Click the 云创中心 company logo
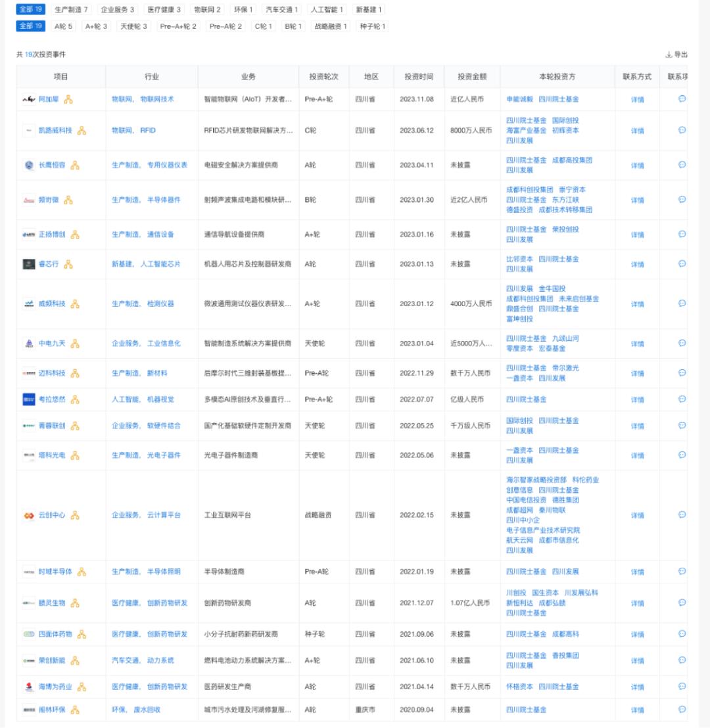The width and height of the screenshot is (710, 728). pyautogui.click(x=29, y=515)
